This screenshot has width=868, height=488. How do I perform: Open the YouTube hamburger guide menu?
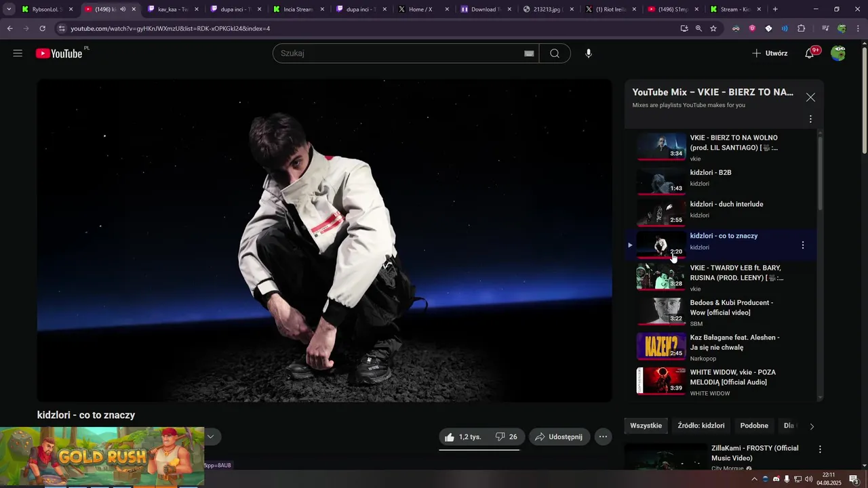pyautogui.click(x=18, y=54)
